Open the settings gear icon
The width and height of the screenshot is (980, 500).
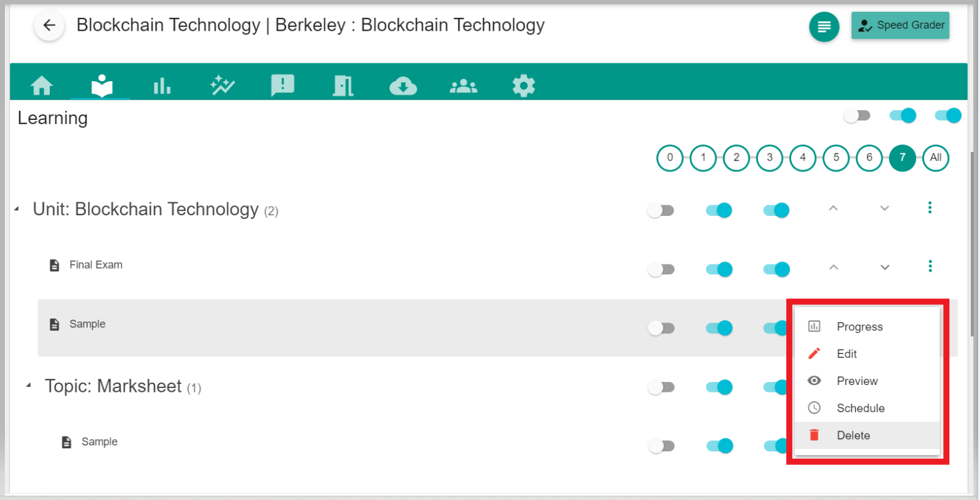coord(524,86)
